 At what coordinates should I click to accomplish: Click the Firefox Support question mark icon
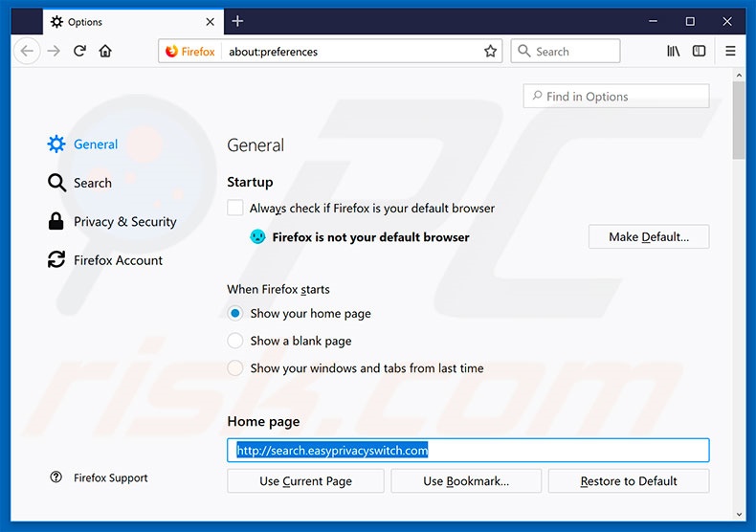[56, 477]
